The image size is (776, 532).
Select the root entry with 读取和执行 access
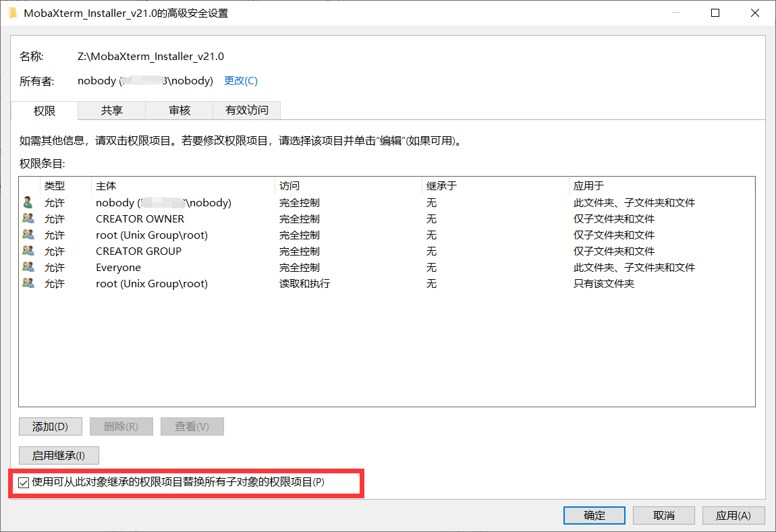[x=387, y=284]
